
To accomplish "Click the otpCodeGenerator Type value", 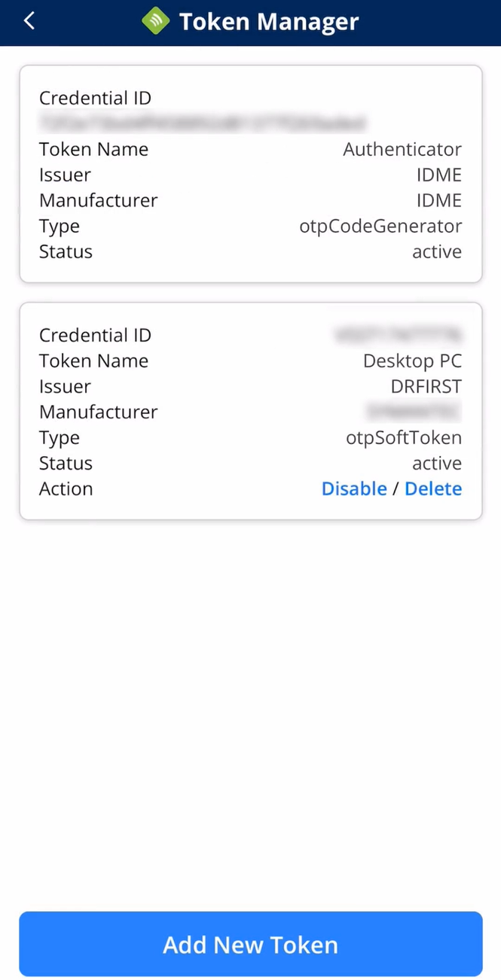I will click(380, 226).
